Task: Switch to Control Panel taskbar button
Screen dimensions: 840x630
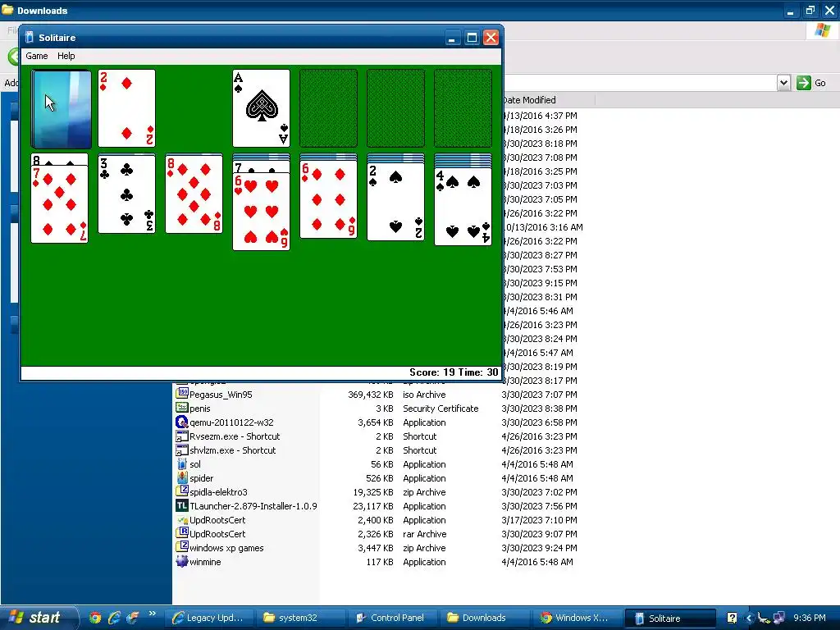Action: [x=391, y=618]
